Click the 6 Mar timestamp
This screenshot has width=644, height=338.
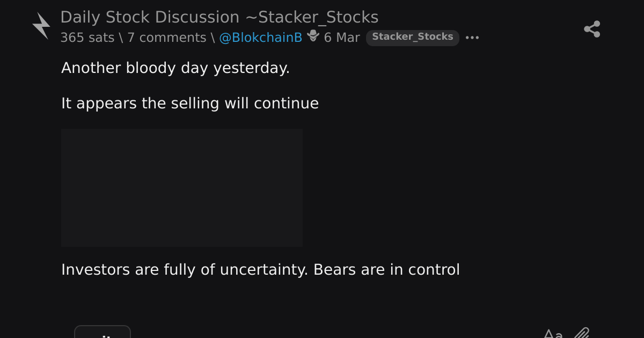coord(342,38)
